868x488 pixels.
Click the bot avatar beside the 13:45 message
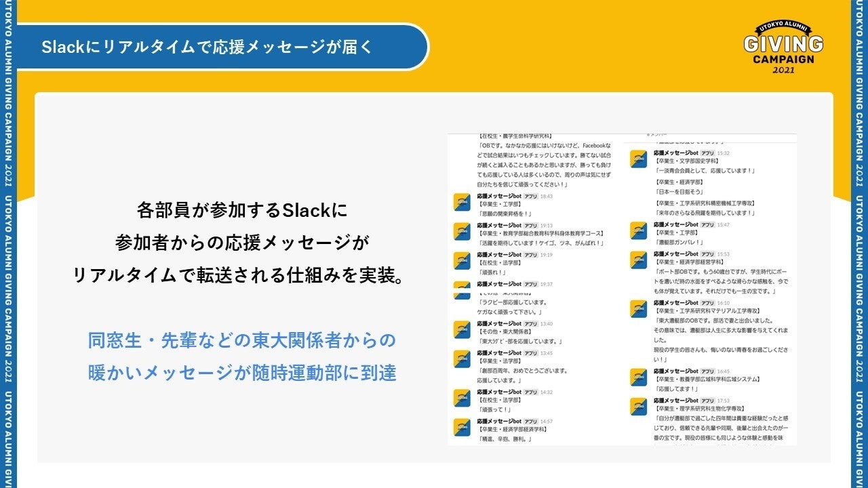point(462,359)
